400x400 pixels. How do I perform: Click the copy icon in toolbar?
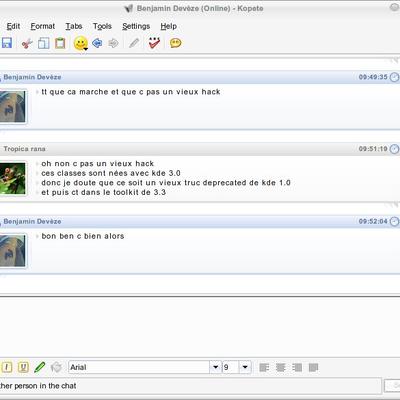(x=44, y=43)
